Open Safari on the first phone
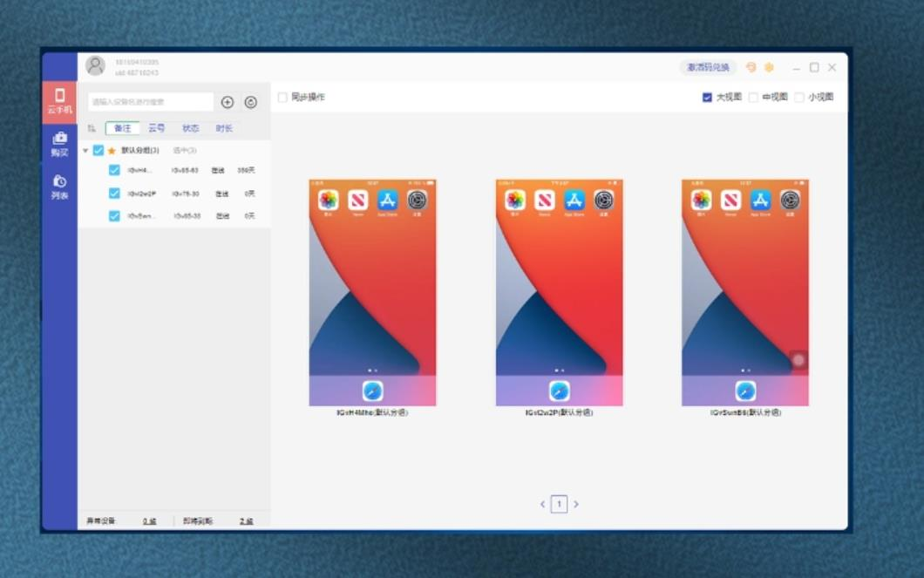The image size is (924, 578). tap(372, 391)
